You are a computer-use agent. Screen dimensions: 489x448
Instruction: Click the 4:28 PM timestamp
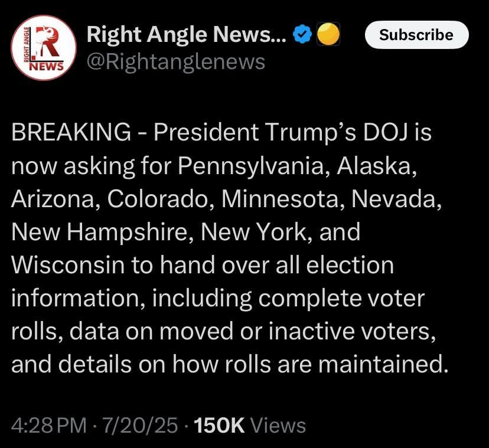[48, 425]
